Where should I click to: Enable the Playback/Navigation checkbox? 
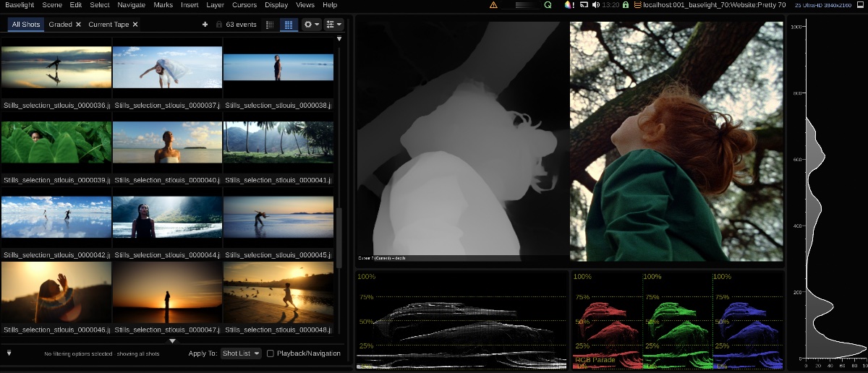click(271, 353)
